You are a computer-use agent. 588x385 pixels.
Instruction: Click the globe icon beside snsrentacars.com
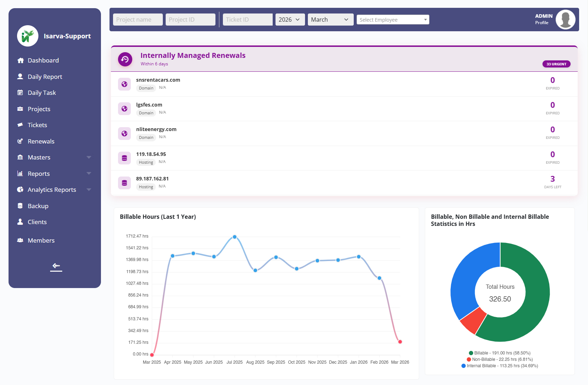(x=124, y=84)
